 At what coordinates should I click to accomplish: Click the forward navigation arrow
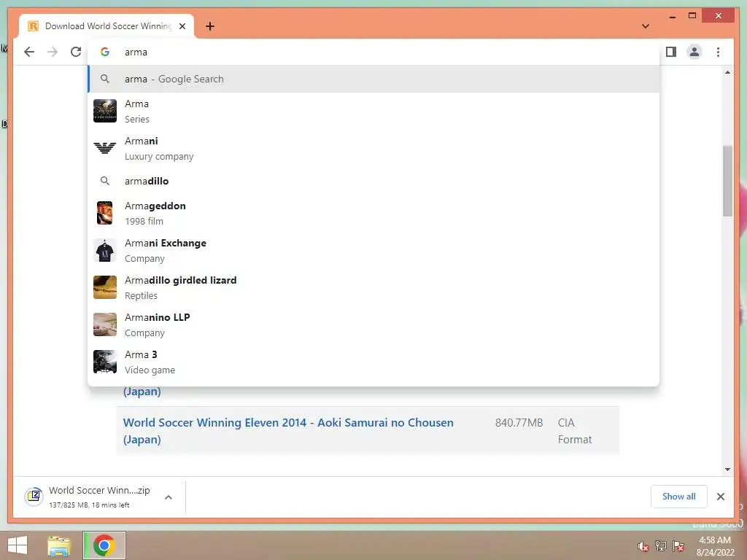click(x=53, y=52)
